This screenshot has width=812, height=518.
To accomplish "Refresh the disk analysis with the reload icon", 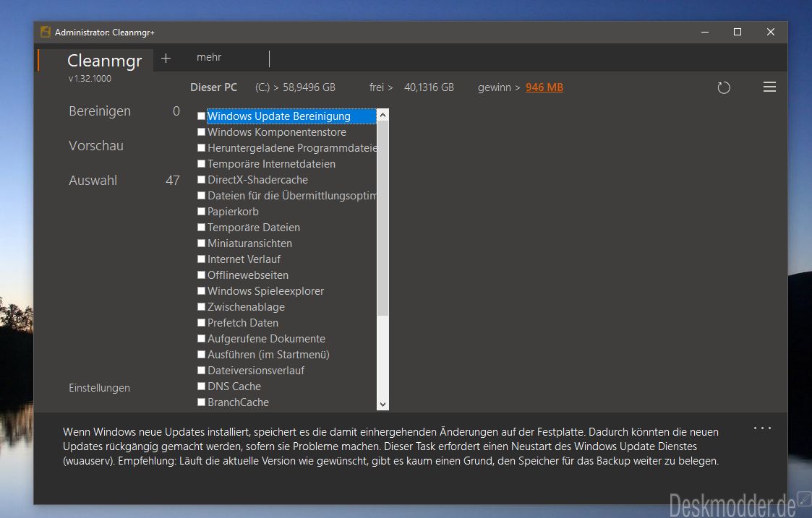I will [x=724, y=87].
